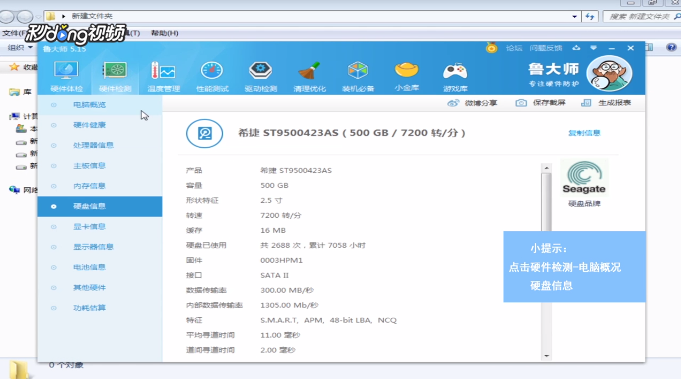Click 复制信息 copy info link
Screen dimensions: 681x379
(x=584, y=133)
